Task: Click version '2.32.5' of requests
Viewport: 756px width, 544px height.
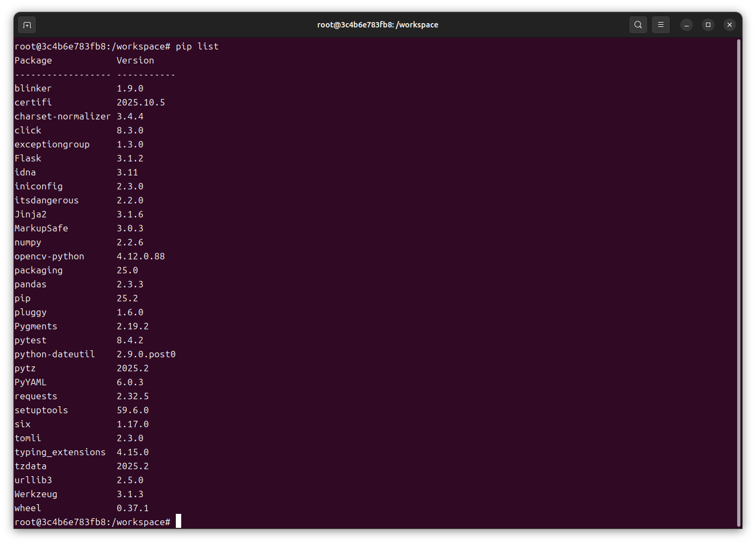Action: 133,397
